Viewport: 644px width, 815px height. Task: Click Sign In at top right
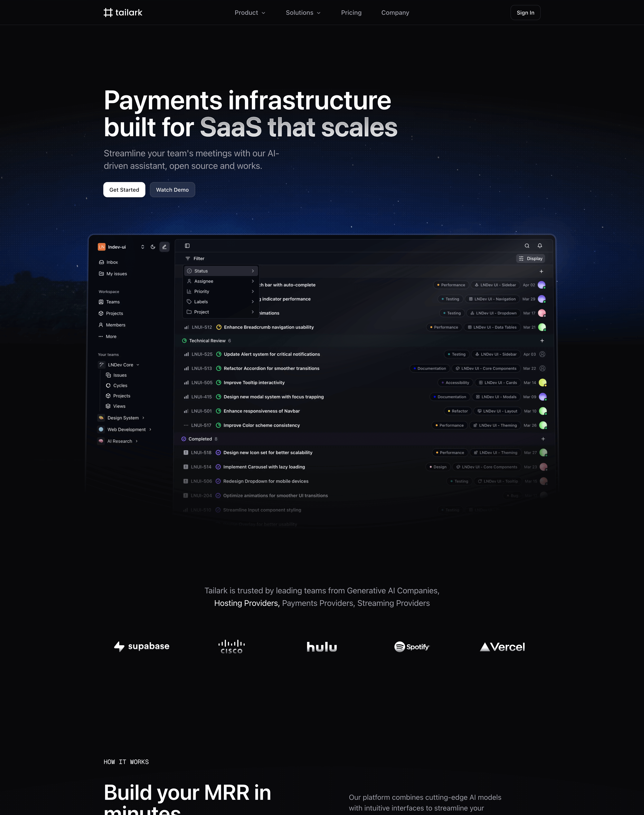click(525, 13)
